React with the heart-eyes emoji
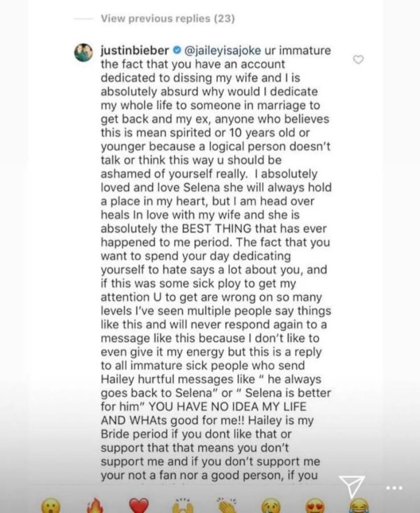 (315, 506)
